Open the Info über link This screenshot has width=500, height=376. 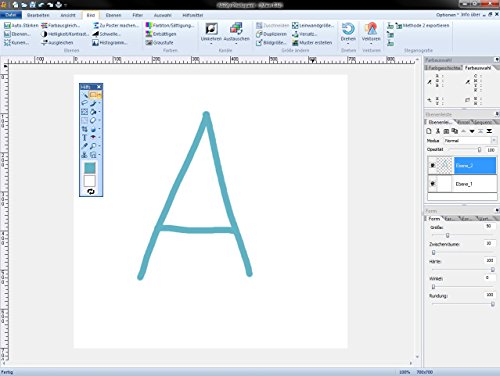pos(471,15)
